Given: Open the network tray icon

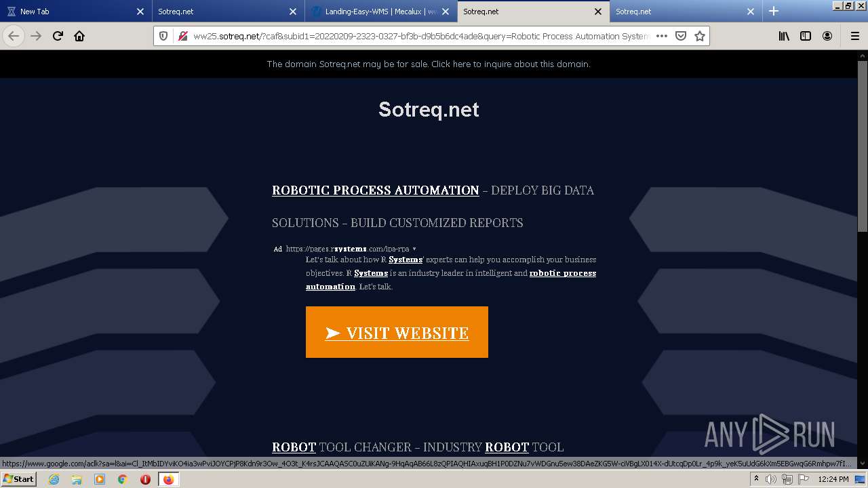Looking at the screenshot, I should (x=787, y=479).
